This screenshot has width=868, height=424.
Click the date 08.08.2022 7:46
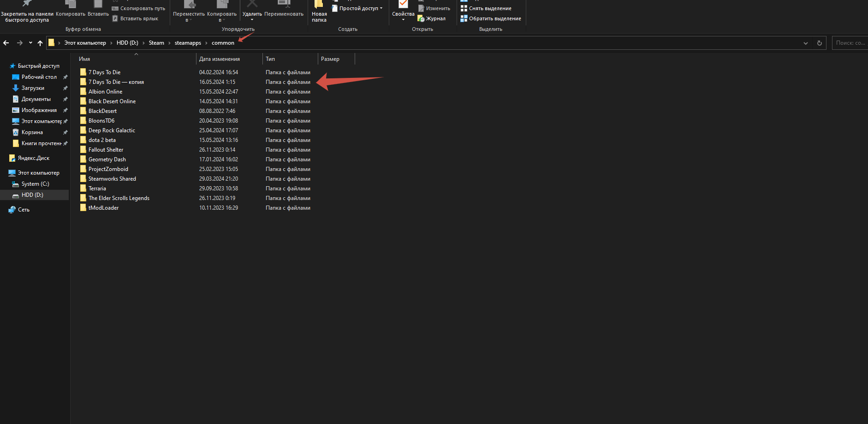click(x=217, y=111)
